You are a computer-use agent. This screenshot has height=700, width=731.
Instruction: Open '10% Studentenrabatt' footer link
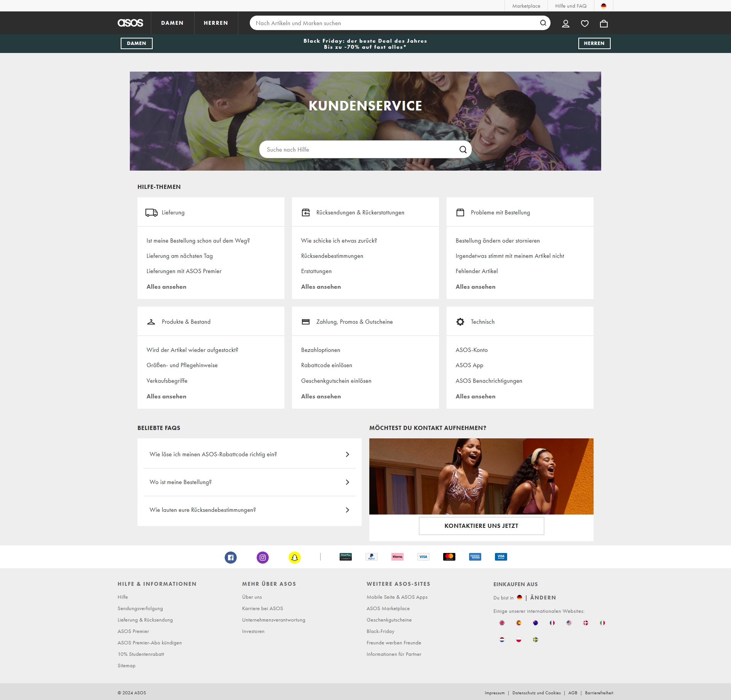[x=141, y=654]
